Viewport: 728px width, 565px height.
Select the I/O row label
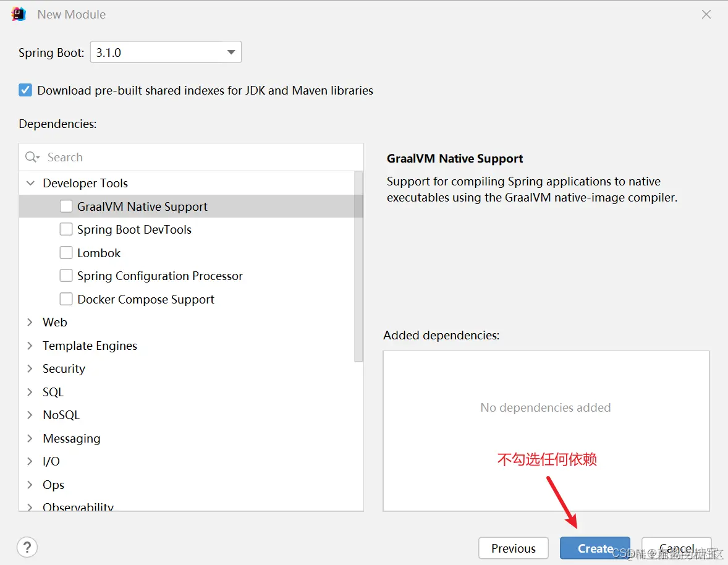tap(51, 462)
